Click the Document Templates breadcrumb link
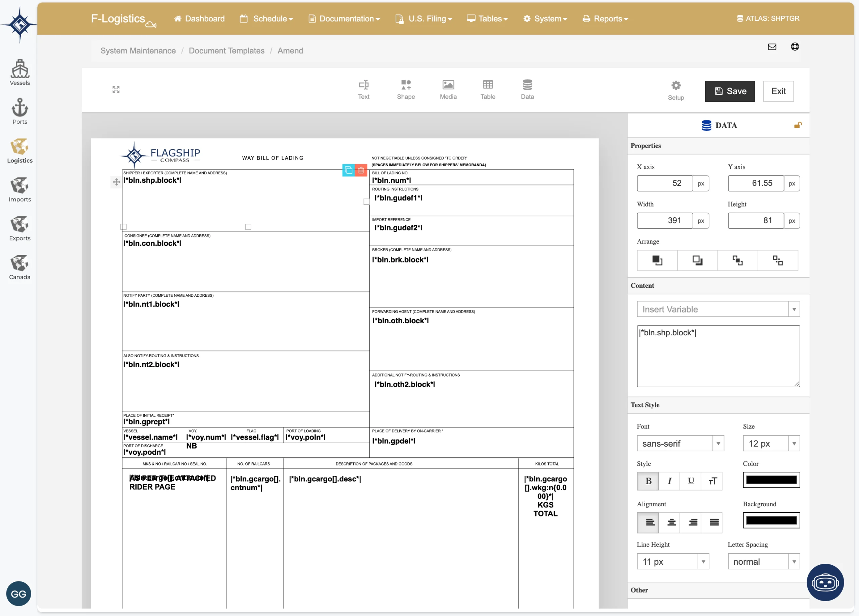The height and width of the screenshot is (616, 859). 226,51
